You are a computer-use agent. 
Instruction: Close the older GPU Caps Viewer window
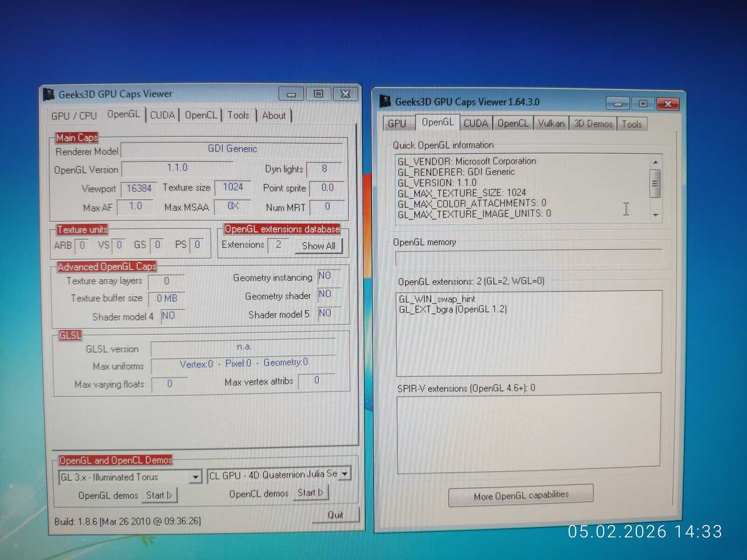(345, 94)
